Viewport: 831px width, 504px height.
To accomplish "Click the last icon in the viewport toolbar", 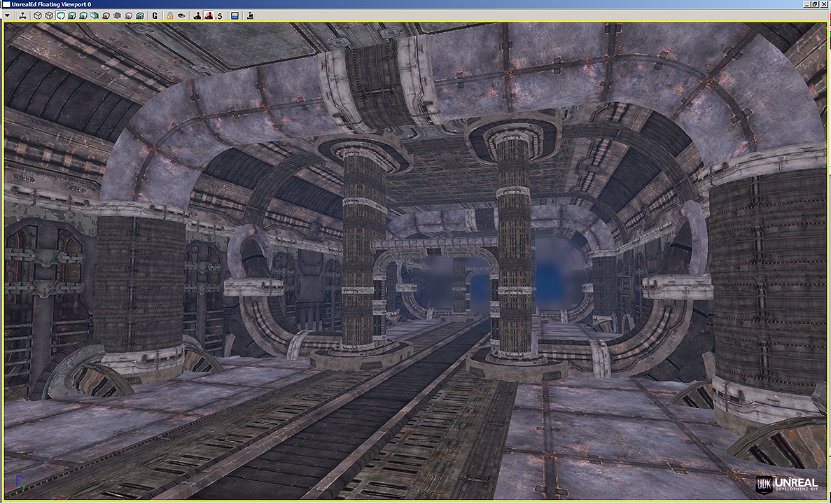I will click(250, 16).
